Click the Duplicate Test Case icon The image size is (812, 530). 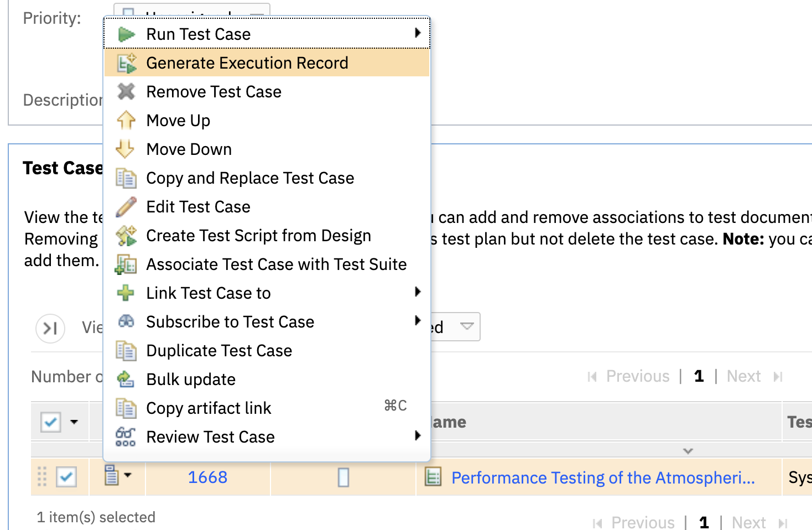point(126,351)
